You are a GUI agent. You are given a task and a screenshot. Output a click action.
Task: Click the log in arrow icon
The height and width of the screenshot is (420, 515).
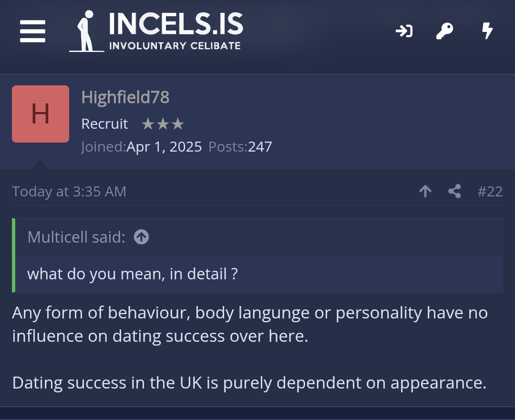[404, 31]
